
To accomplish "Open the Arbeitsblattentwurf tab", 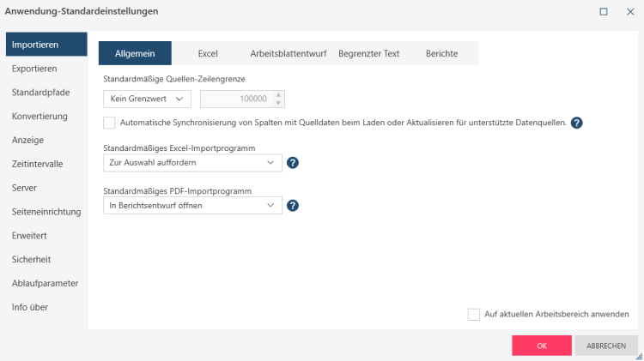I will (x=289, y=53).
